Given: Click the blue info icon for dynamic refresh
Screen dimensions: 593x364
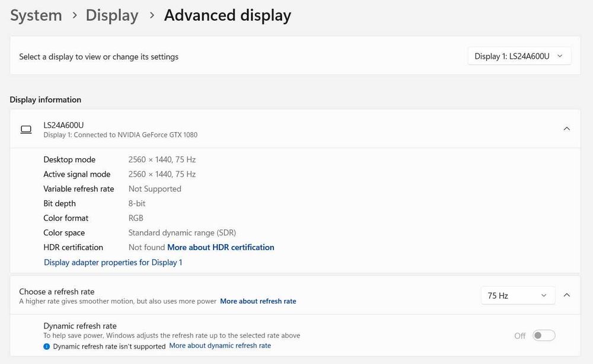Looking at the screenshot, I should point(47,346).
